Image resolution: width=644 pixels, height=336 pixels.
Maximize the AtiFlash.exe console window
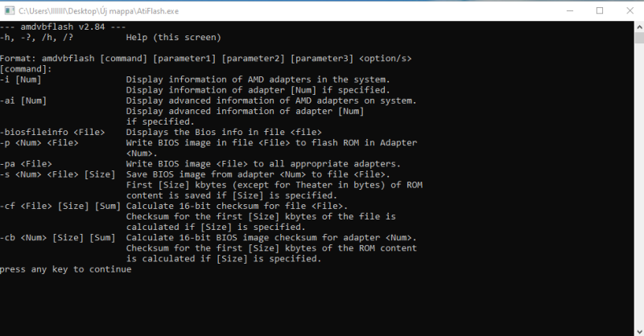[600, 10]
